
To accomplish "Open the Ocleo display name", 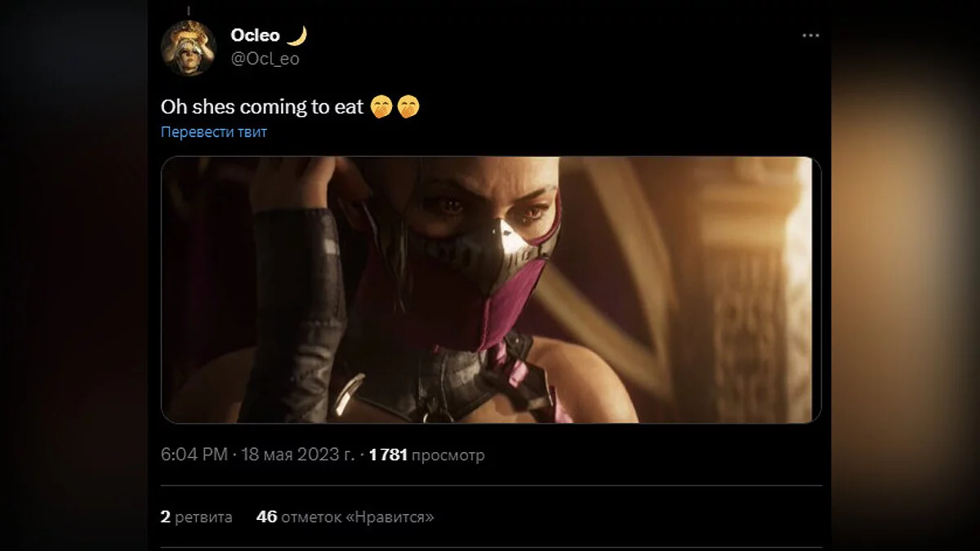I will point(255,35).
